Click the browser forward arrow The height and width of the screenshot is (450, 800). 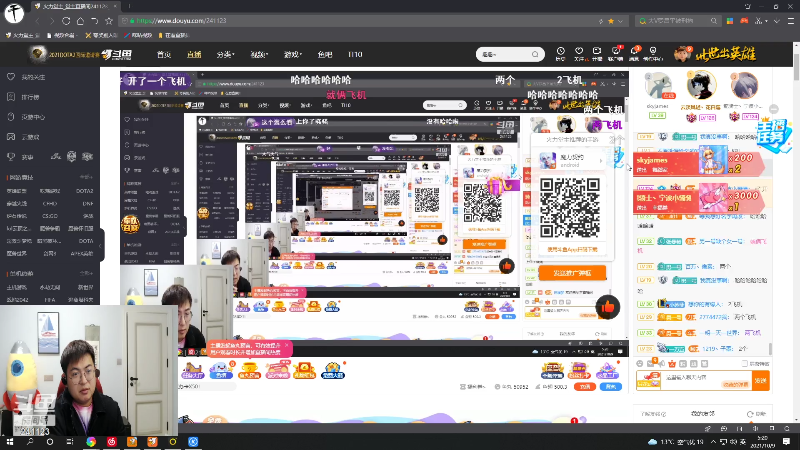[x=52, y=21]
